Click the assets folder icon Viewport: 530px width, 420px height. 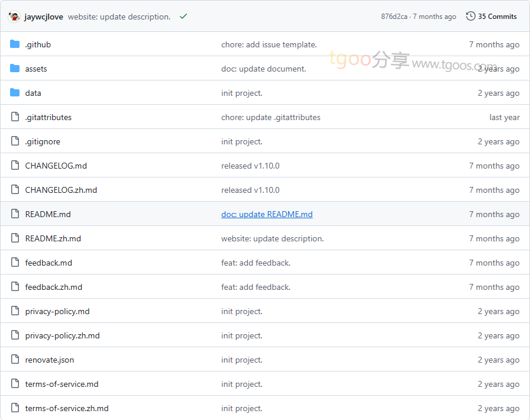pos(15,69)
